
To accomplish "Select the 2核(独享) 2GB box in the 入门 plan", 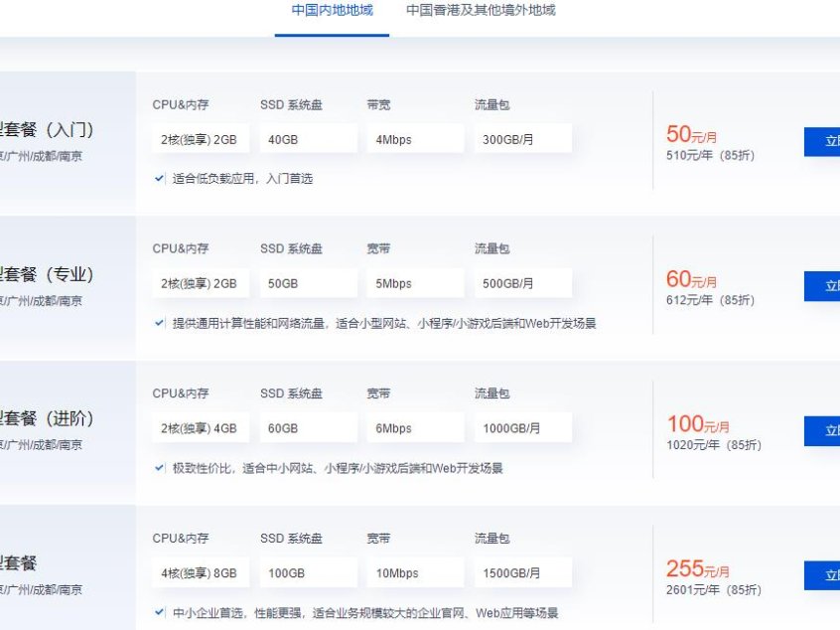I will pos(201,139).
